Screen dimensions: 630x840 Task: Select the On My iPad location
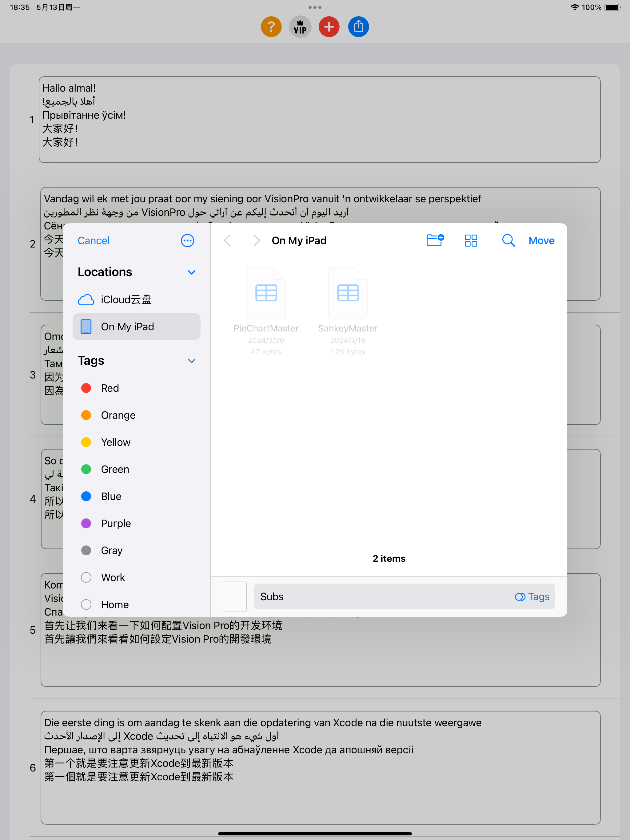tap(136, 327)
